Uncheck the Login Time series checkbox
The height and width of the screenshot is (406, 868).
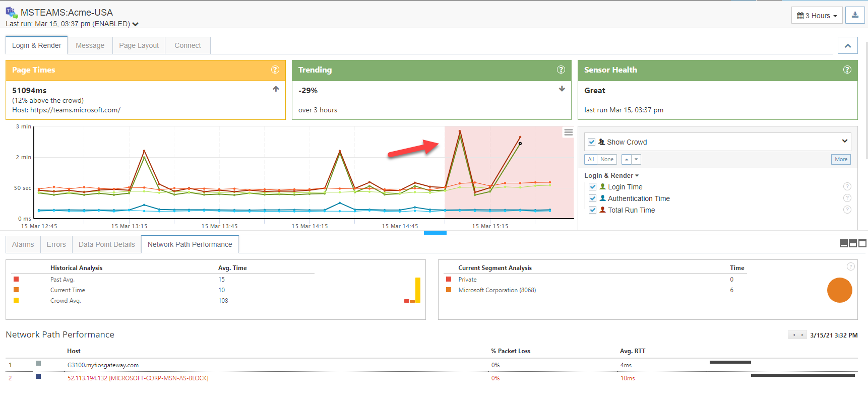pos(593,186)
